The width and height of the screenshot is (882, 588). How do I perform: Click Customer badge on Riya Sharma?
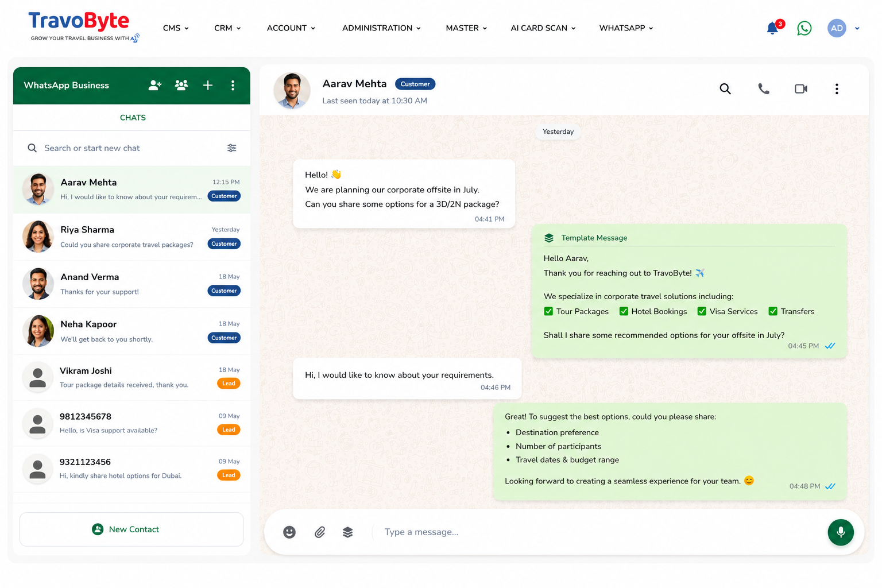(x=224, y=244)
